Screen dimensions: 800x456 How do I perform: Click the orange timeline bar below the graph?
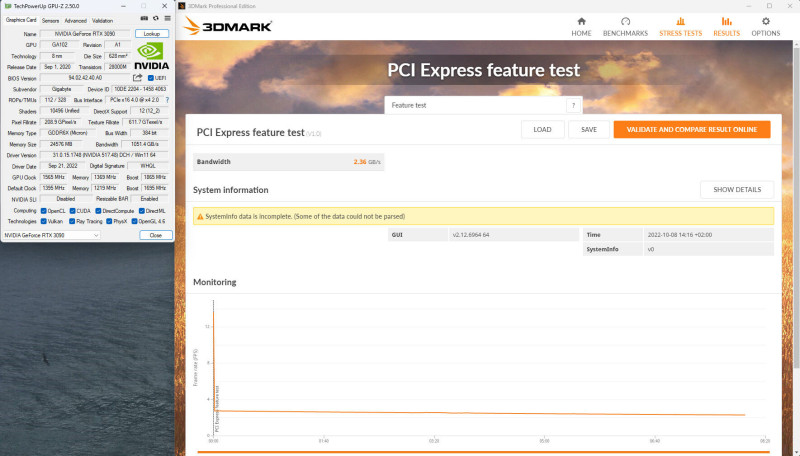[483, 452]
